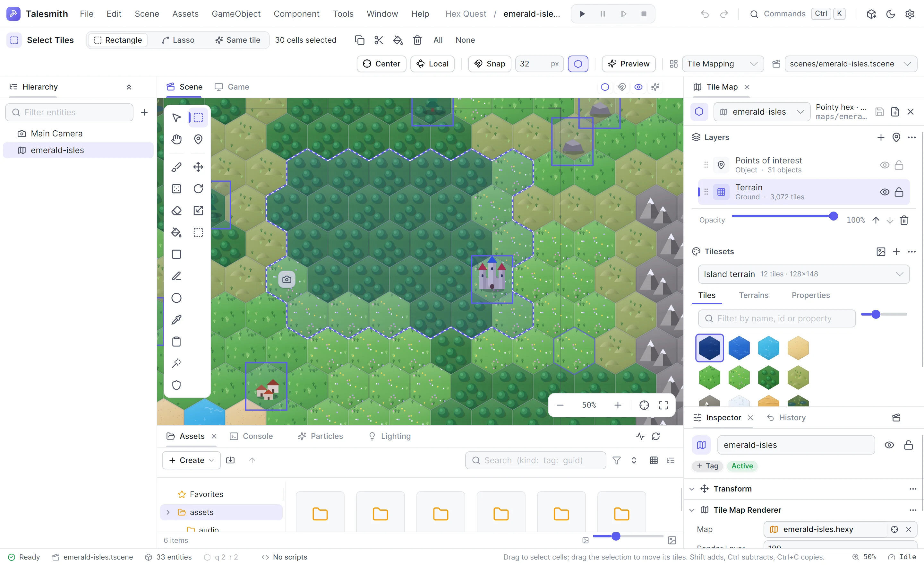
Task: Collapse the Transform section
Action: click(692, 489)
